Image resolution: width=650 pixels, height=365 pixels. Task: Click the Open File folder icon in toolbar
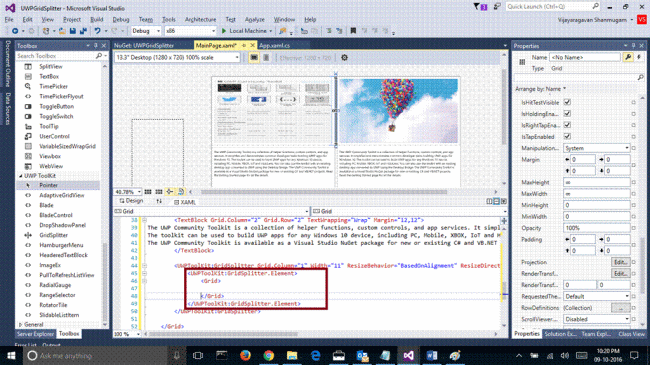62,31
